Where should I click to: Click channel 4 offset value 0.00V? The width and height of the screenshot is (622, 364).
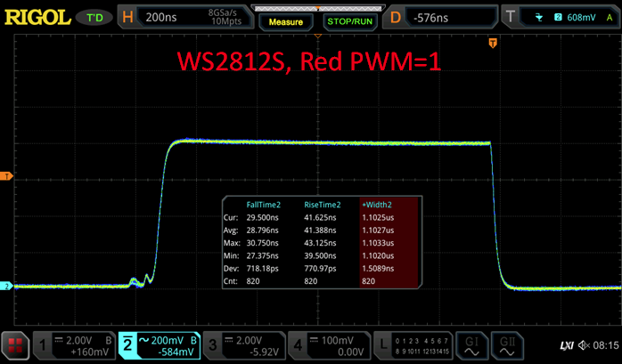[x=351, y=352]
